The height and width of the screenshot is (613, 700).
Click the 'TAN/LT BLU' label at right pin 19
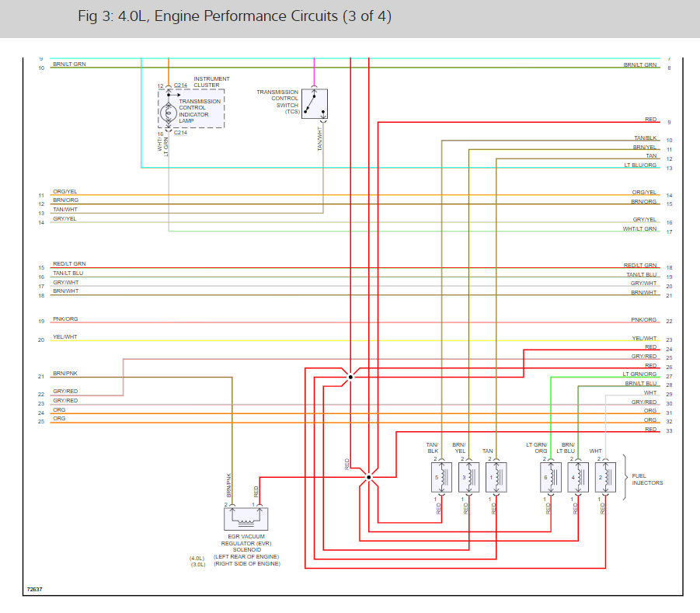642,274
